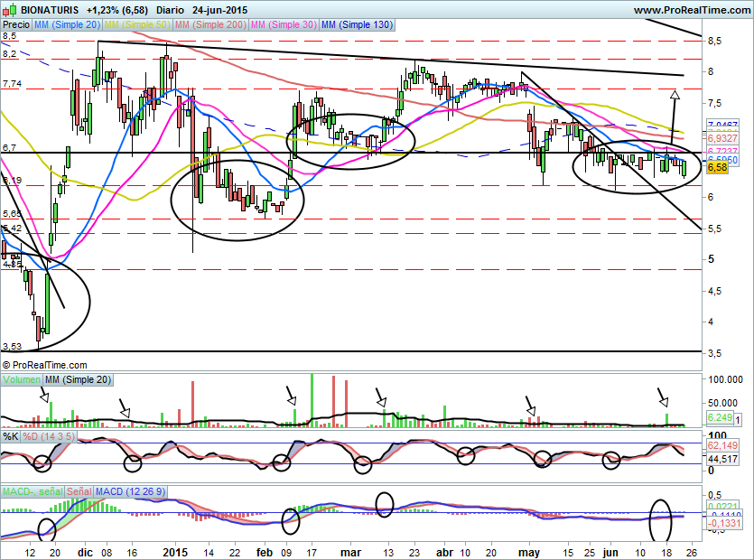Open the MM (Simple 20) price label
This screenshot has width=754, height=560.
pyautogui.click(x=68, y=25)
